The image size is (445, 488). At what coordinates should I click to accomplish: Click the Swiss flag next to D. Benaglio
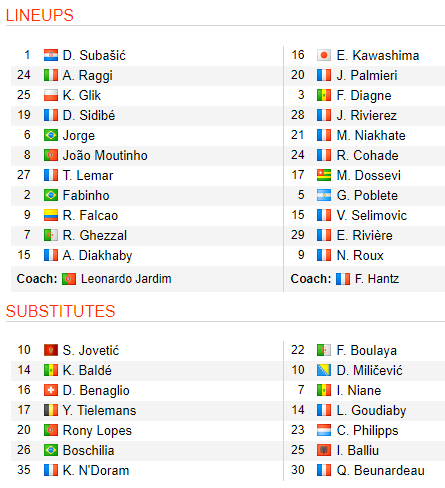tap(51, 390)
